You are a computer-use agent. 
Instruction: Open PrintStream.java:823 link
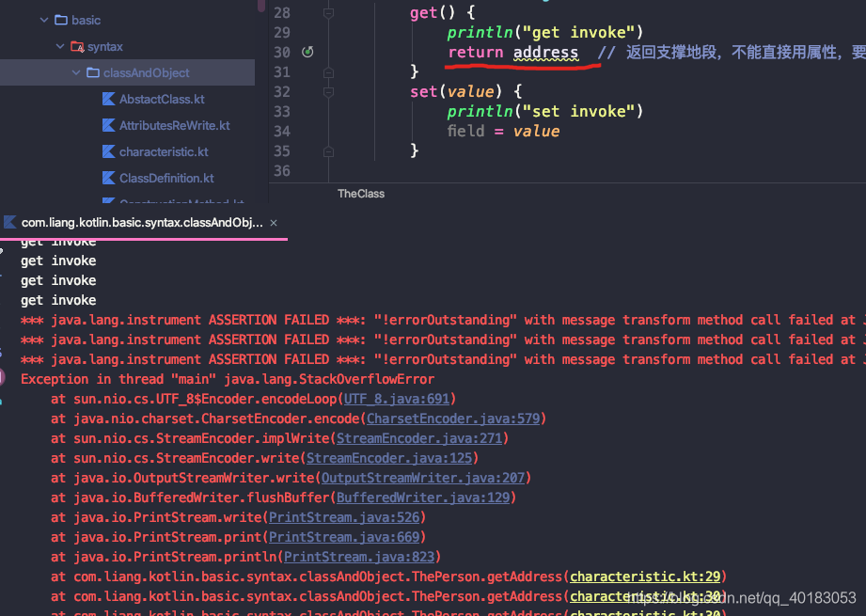click(359, 558)
